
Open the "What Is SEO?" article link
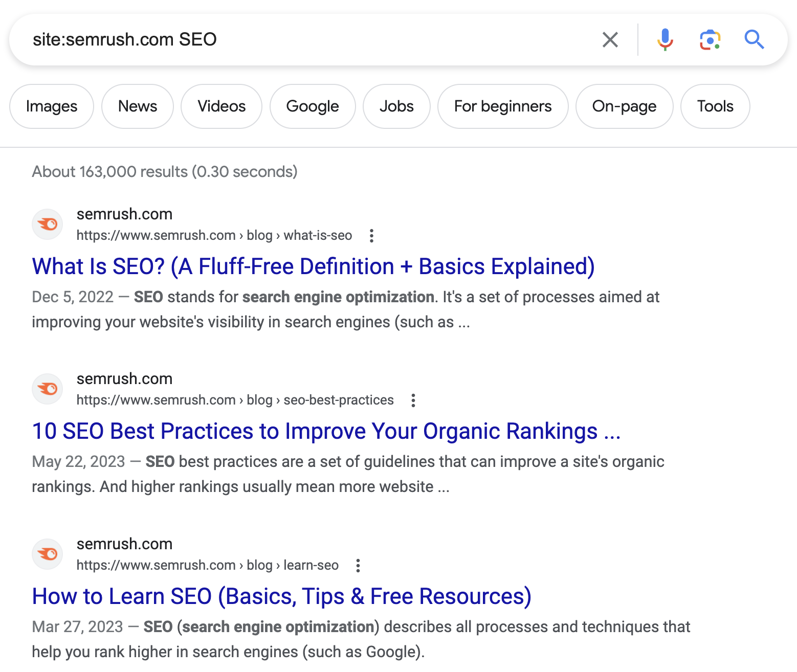click(x=313, y=266)
